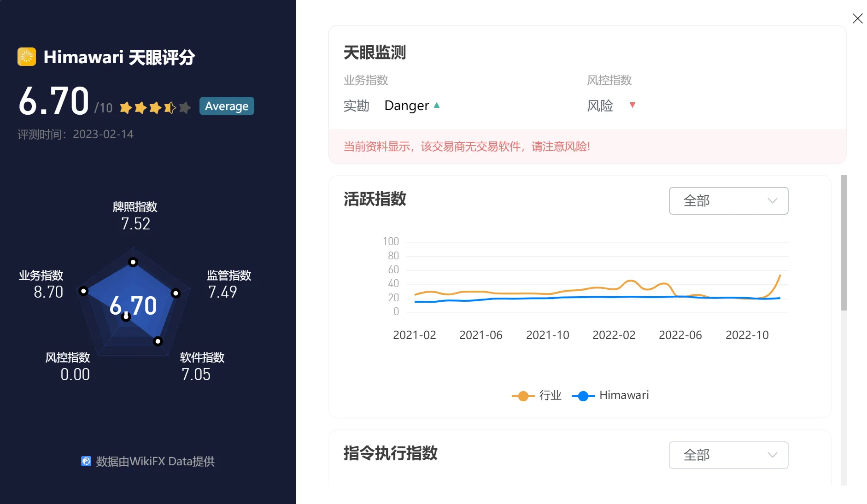Click the Himawari sunflower logo icon
867x504 pixels.
pos(27,57)
